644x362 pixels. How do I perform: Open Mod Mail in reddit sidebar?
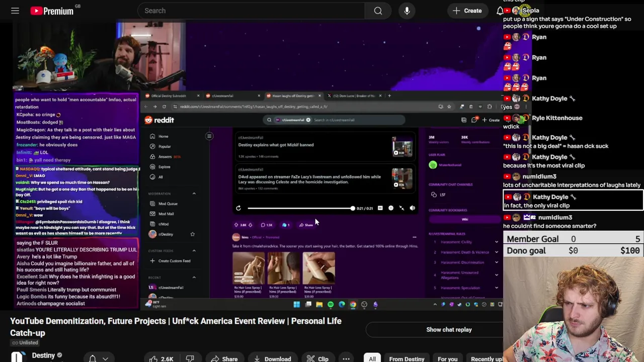166,214
